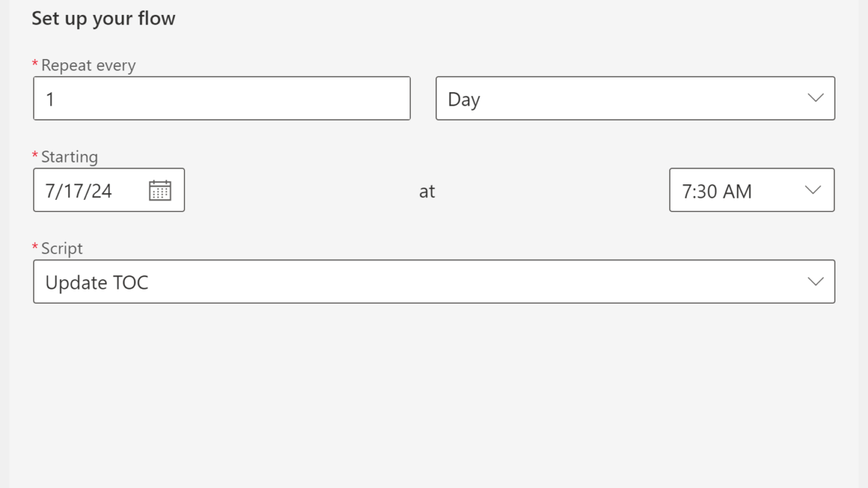Click the 'Script' field label
Viewport: 868px width, 488px height.
62,249
